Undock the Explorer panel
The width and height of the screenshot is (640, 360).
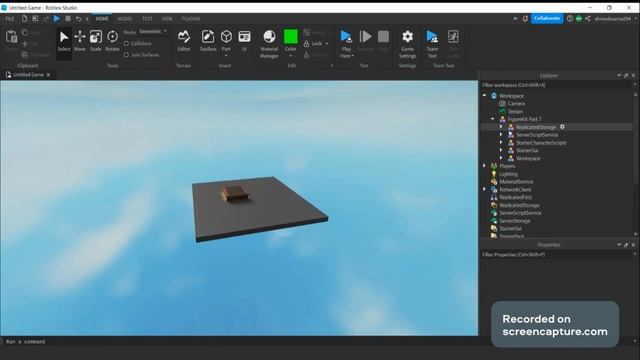[626, 76]
